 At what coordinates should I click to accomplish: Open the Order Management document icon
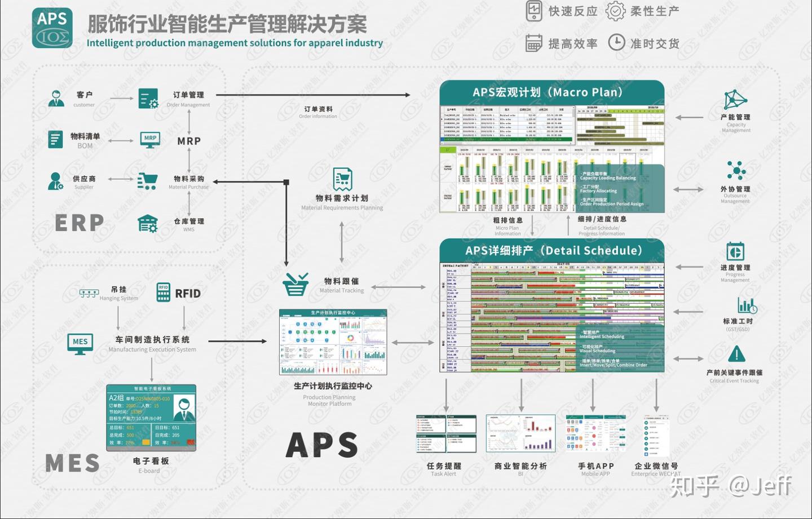(148, 98)
